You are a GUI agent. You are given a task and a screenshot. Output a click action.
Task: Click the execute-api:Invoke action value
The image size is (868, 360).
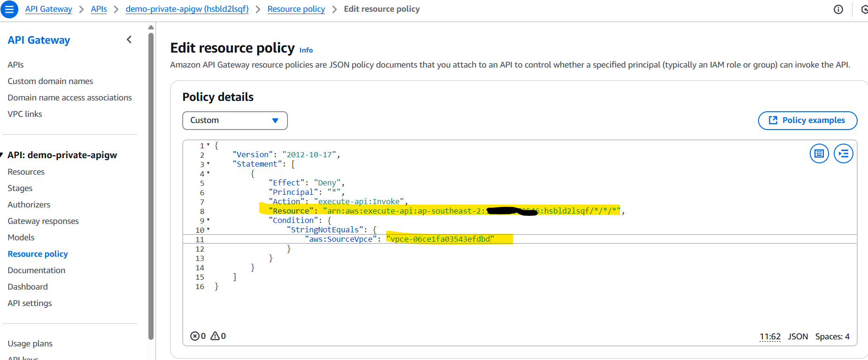click(359, 201)
